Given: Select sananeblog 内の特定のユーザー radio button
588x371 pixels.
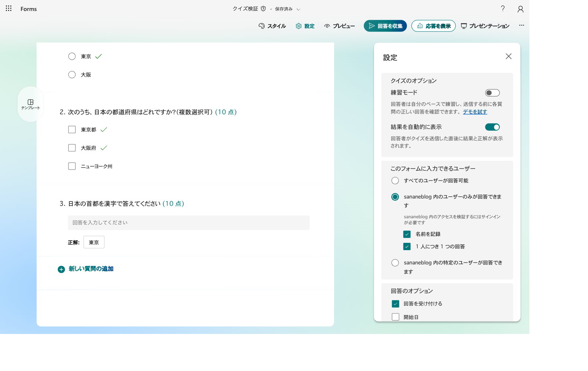Looking at the screenshot, I should (x=395, y=263).
